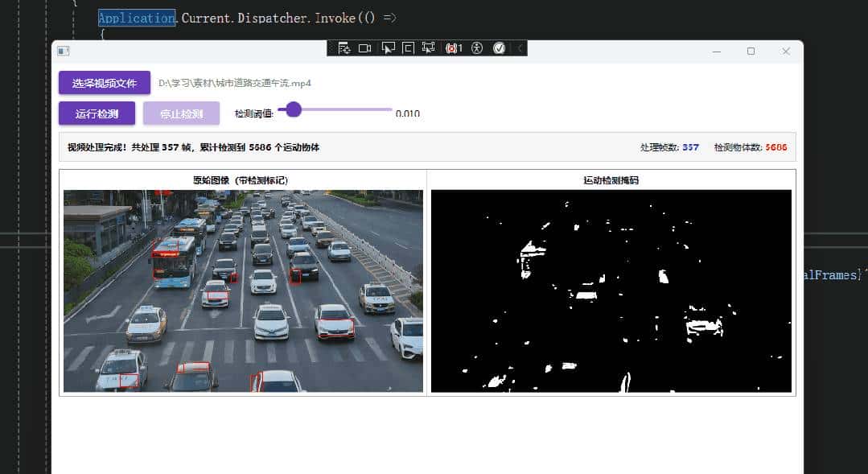Run the accessibility scan icon
The width and height of the screenshot is (868, 474).
point(477,48)
